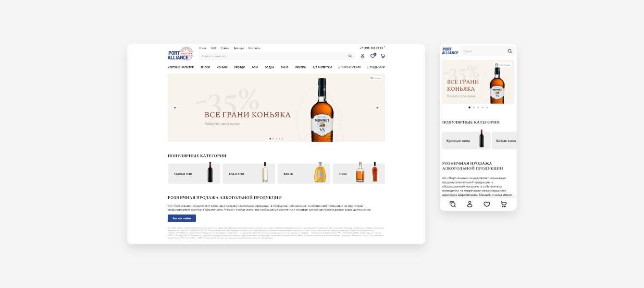This screenshot has height=288, width=644.
Task: Open the 'О нас' link in top menu
Action: [203, 48]
